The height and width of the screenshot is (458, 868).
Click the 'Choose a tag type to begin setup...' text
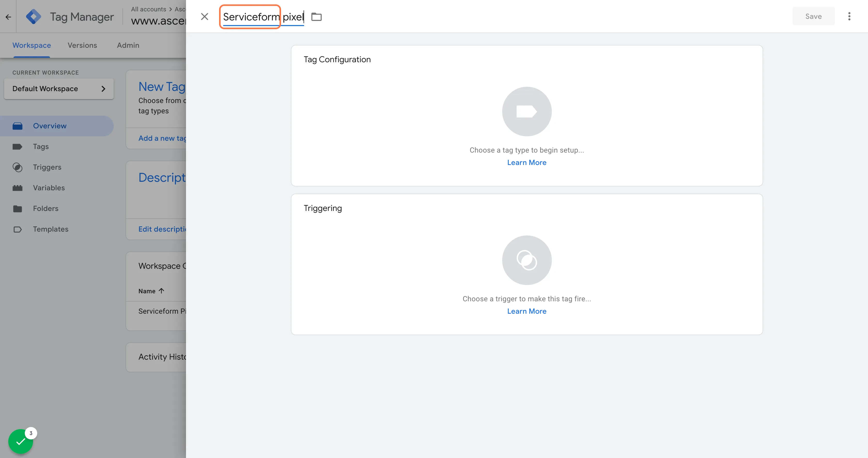(527, 150)
